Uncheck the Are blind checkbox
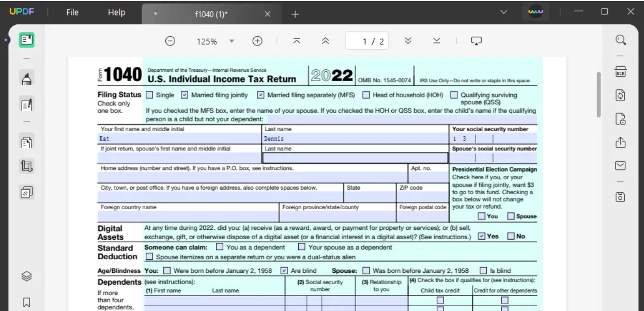The image size is (644, 311). [x=284, y=270]
